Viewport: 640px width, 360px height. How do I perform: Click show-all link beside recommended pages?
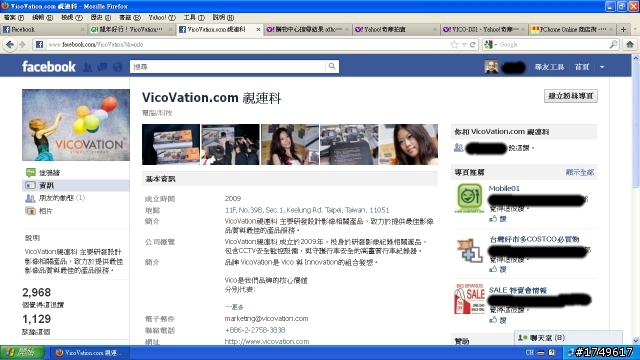pos(580,172)
